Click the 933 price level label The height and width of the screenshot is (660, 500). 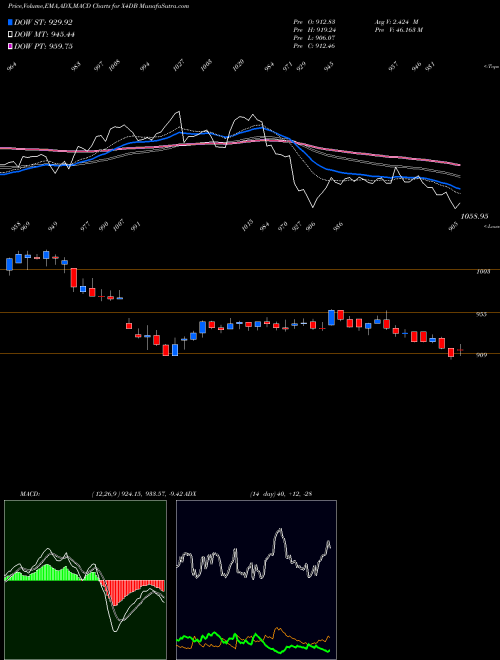click(x=481, y=314)
